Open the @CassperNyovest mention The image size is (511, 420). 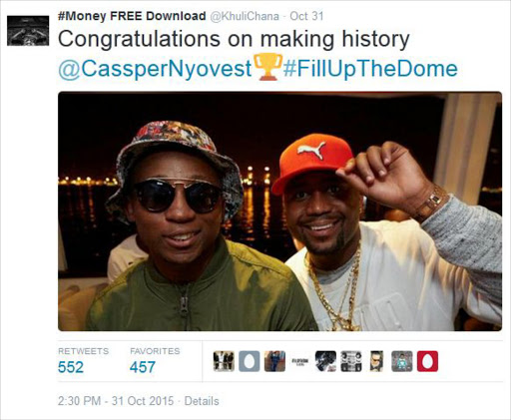coord(155,69)
